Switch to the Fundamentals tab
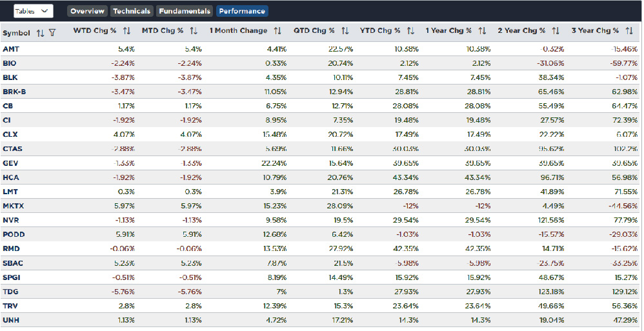 click(x=184, y=11)
